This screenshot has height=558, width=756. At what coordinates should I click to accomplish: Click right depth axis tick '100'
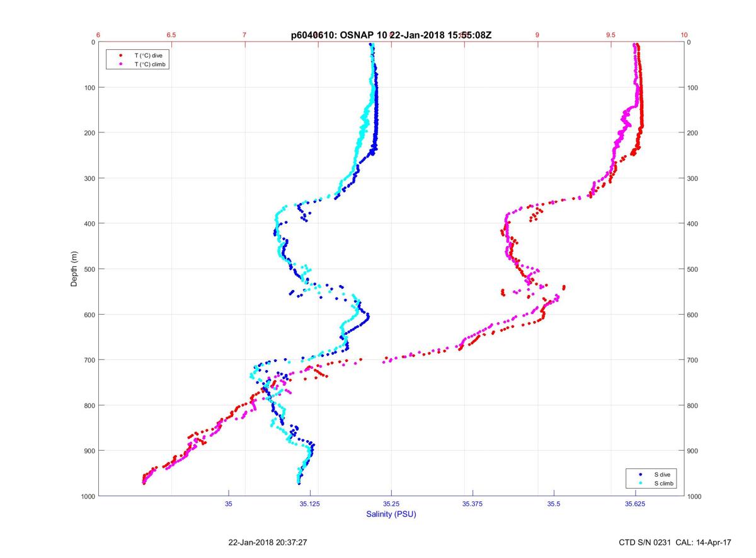693,88
